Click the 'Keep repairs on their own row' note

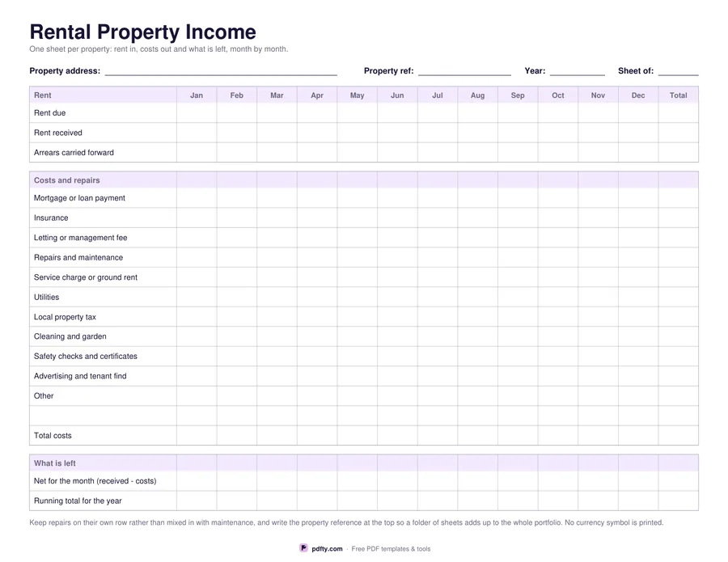(346, 522)
